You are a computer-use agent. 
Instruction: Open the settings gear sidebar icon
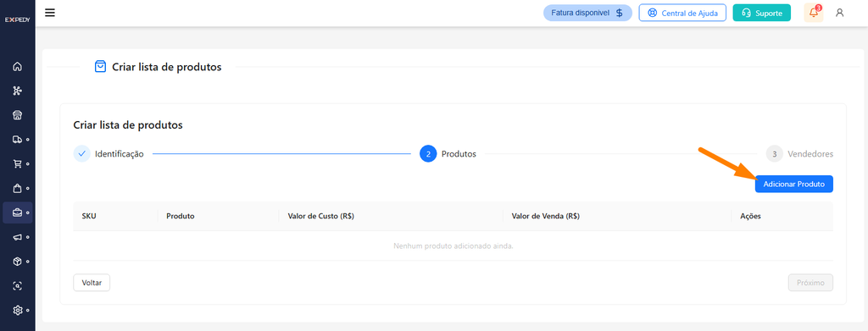pyautogui.click(x=17, y=310)
